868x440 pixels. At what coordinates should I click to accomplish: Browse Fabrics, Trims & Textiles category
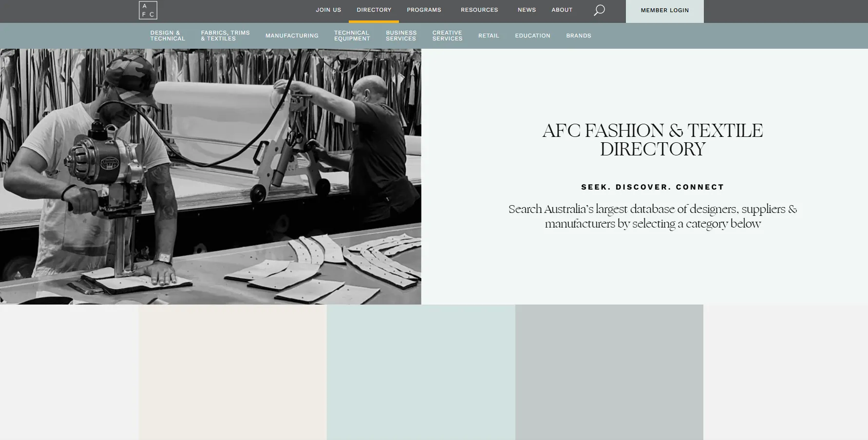225,36
